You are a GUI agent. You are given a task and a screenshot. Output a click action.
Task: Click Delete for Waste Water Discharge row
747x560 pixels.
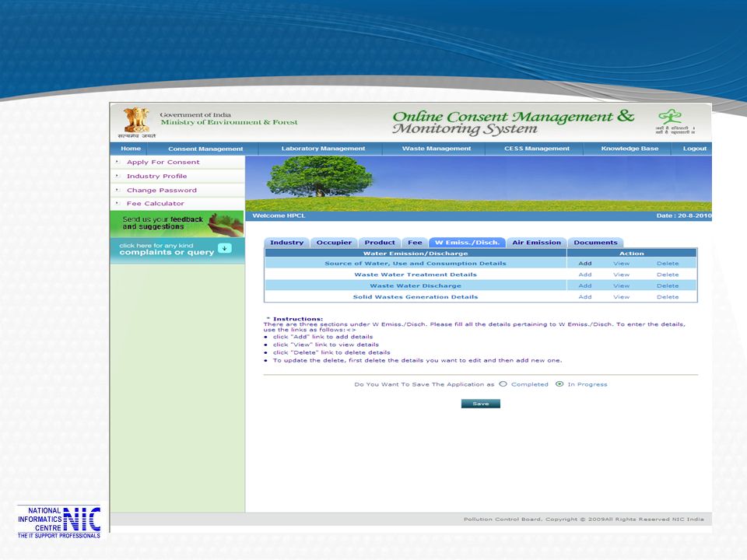(668, 285)
